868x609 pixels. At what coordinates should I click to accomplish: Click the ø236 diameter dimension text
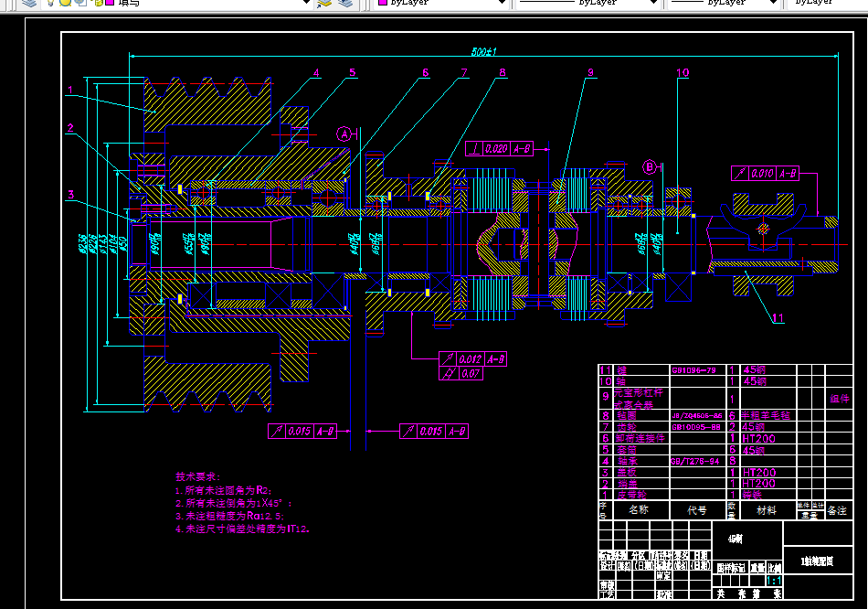(x=82, y=244)
